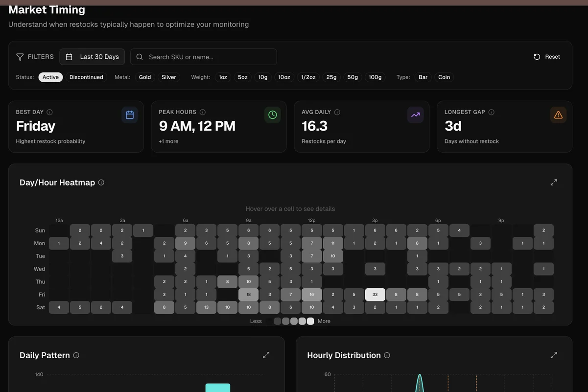Click the info icon beside Best Day

[x=49, y=112]
